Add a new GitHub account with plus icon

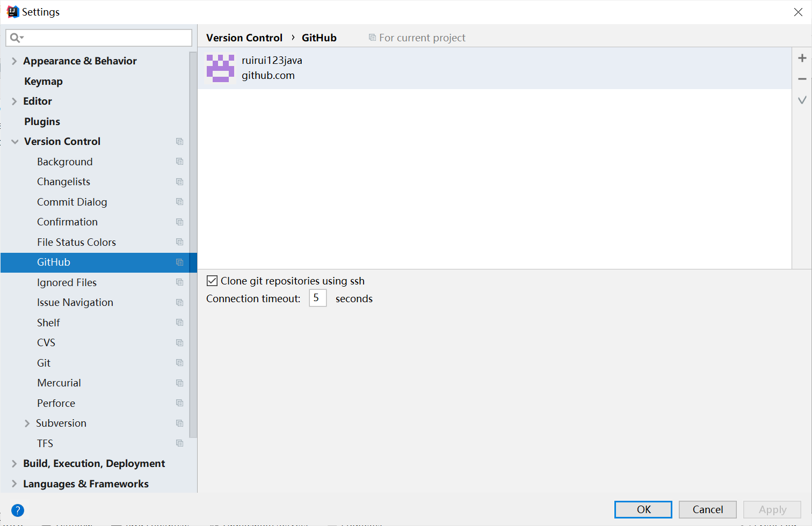point(802,58)
